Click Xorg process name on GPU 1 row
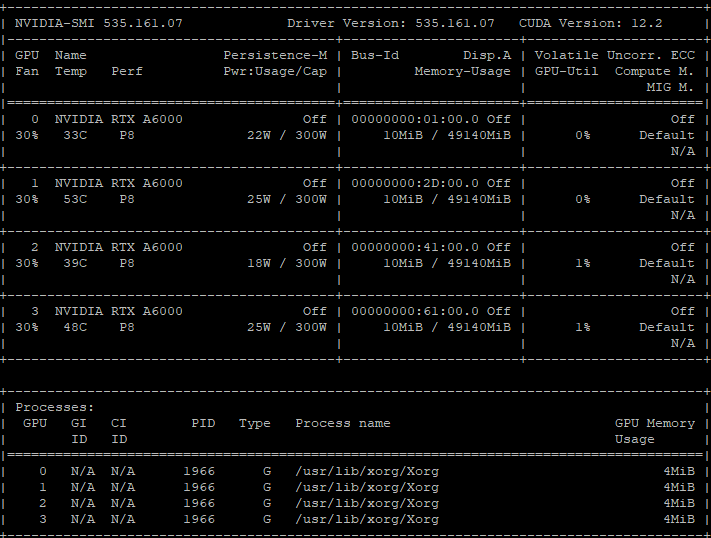Image resolution: width=711 pixels, height=538 pixels. point(367,487)
